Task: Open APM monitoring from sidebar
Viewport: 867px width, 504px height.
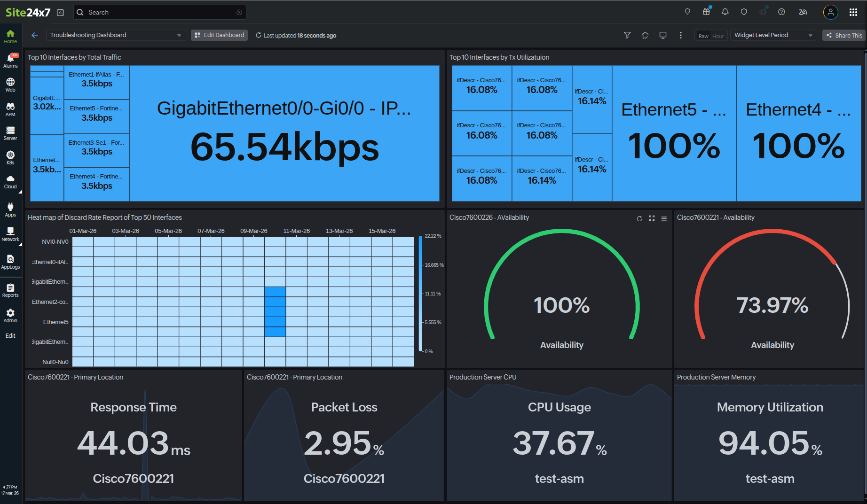Action: (x=10, y=109)
